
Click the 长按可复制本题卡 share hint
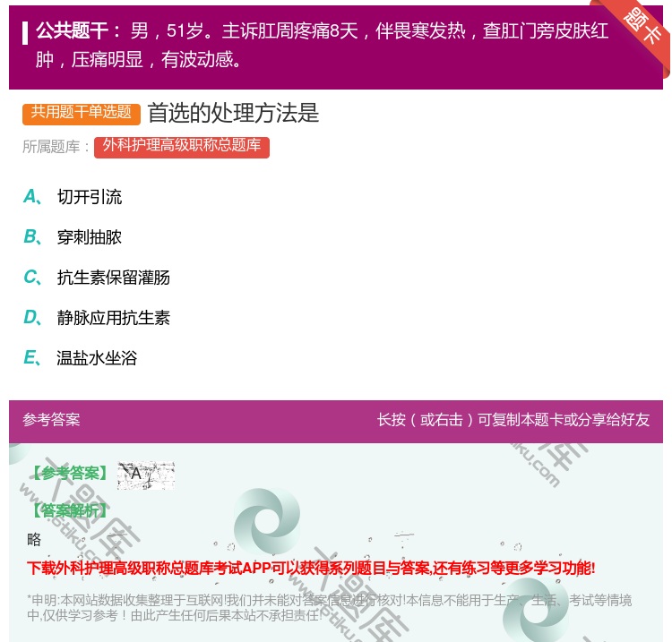click(x=513, y=420)
